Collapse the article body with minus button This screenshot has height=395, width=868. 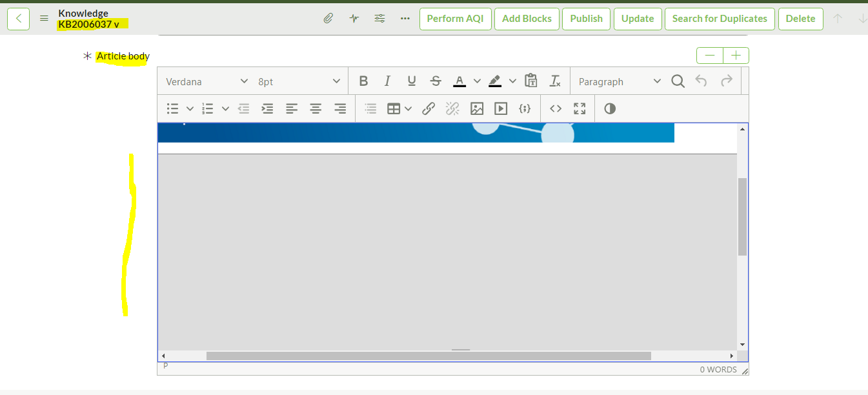pos(710,56)
